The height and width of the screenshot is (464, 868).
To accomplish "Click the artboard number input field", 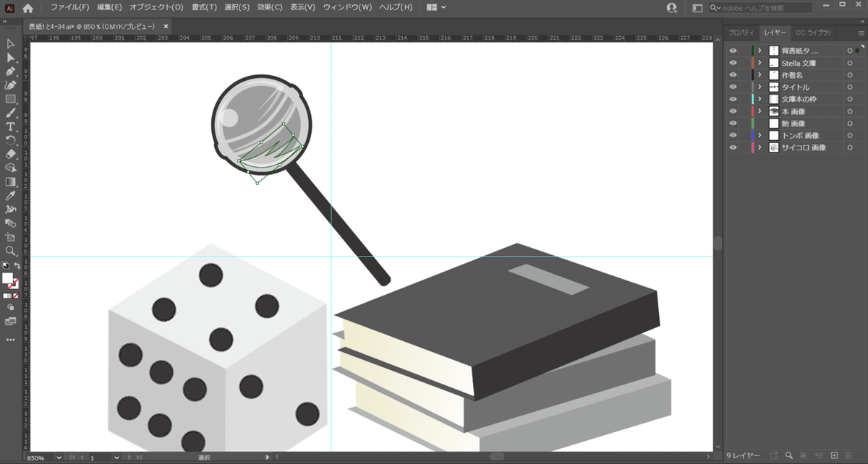I will pyautogui.click(x=101, y=457).
